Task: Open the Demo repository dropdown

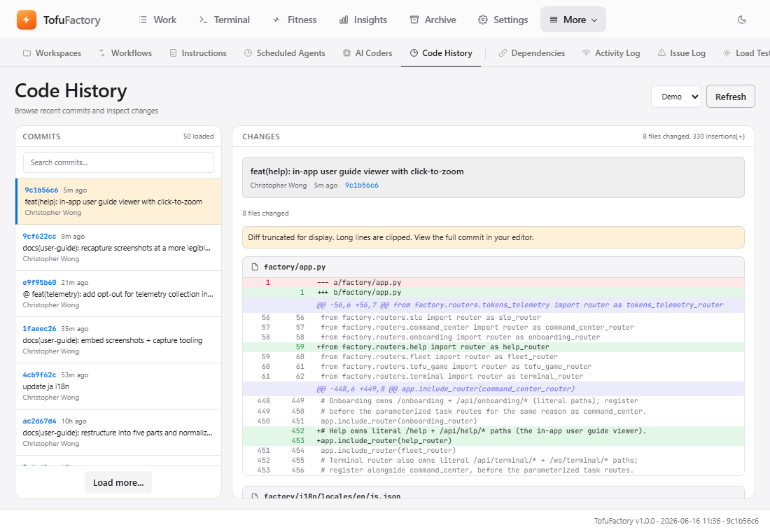Action: tap(676, 97)
